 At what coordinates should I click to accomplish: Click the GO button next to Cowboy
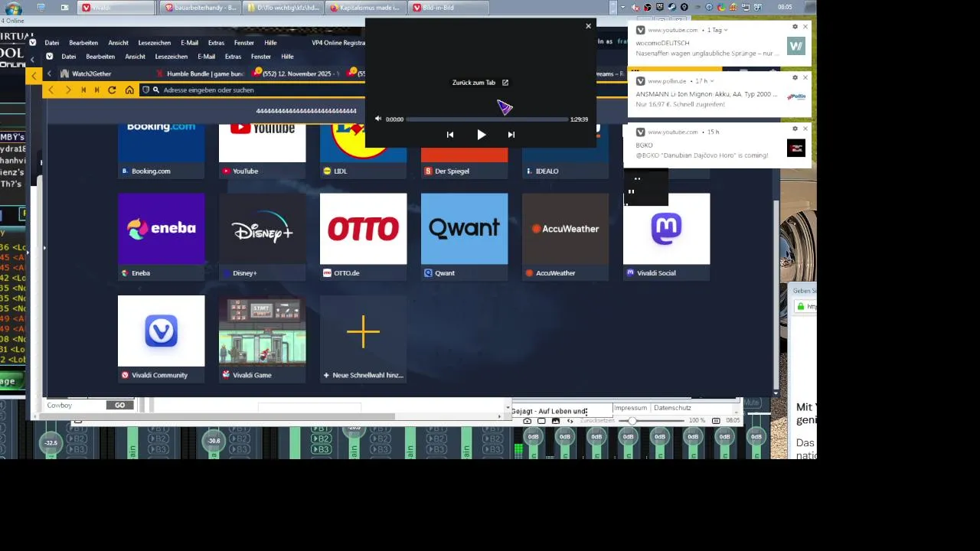[120, 405]
